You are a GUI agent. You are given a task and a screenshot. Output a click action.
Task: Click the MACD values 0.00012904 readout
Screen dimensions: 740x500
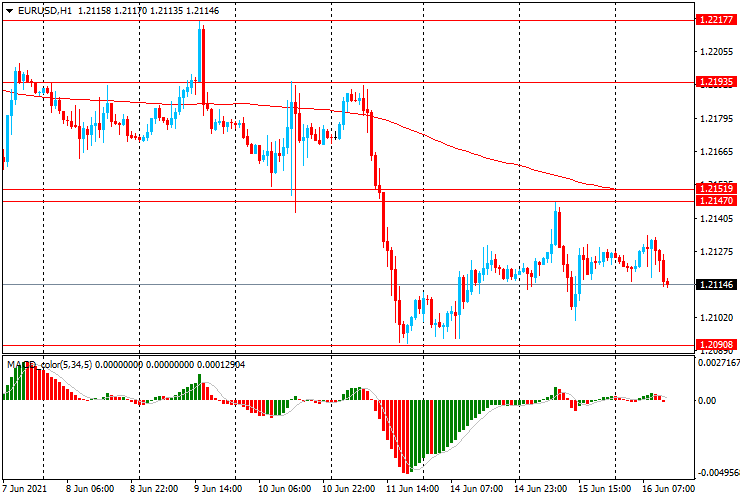pyautogui.click(x=221, y=364)
